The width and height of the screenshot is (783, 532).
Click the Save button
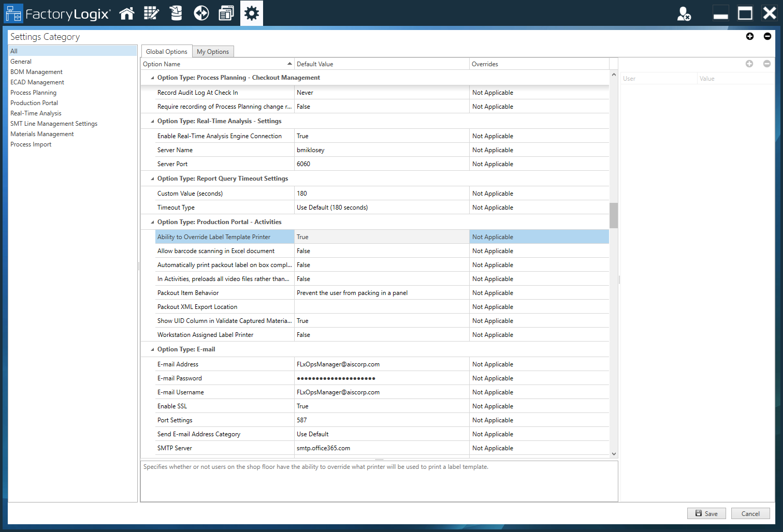(706, 513)
